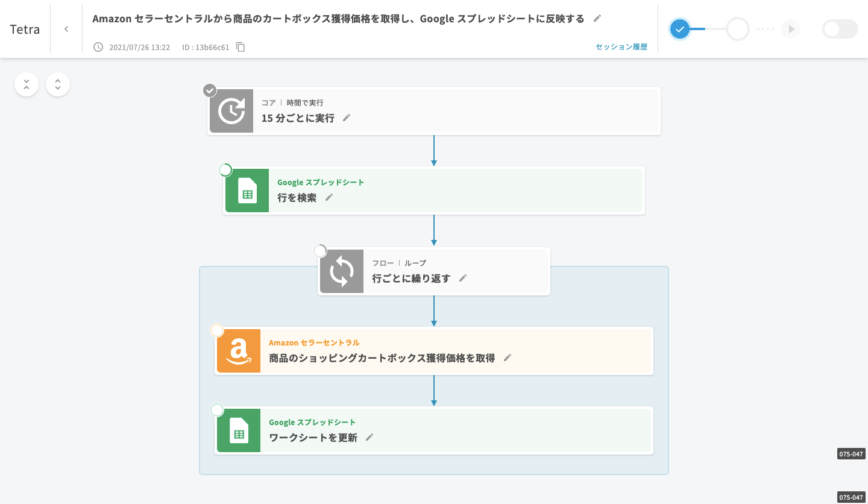Rename the 15 分ごとに実行 step
The width and height of the screenshot is (868, 504).
tap(347, 118)
